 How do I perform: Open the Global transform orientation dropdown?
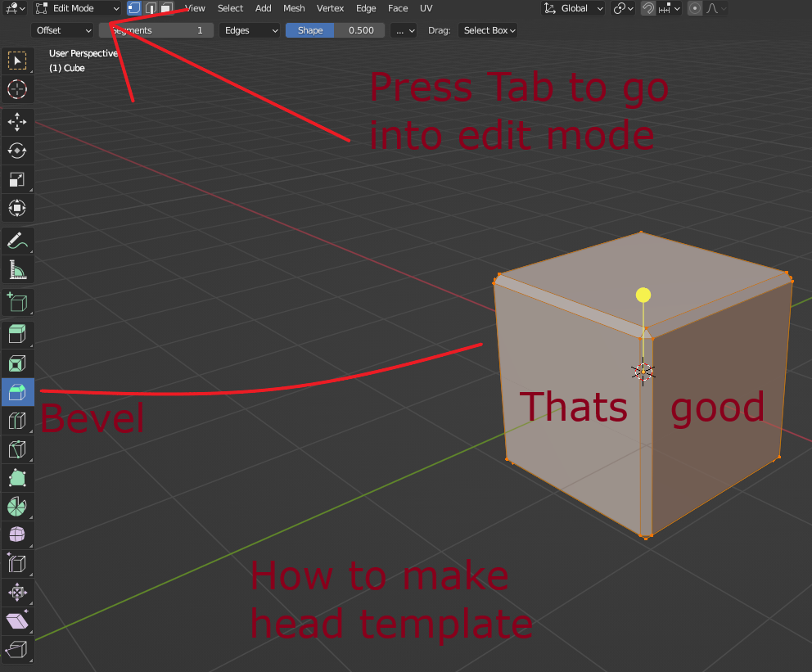pyautogui.click(x=573, y=8)
